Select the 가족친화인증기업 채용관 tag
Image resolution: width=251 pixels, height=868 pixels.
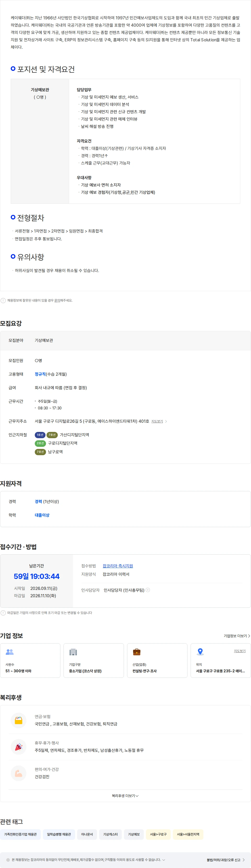click(20, 834)
